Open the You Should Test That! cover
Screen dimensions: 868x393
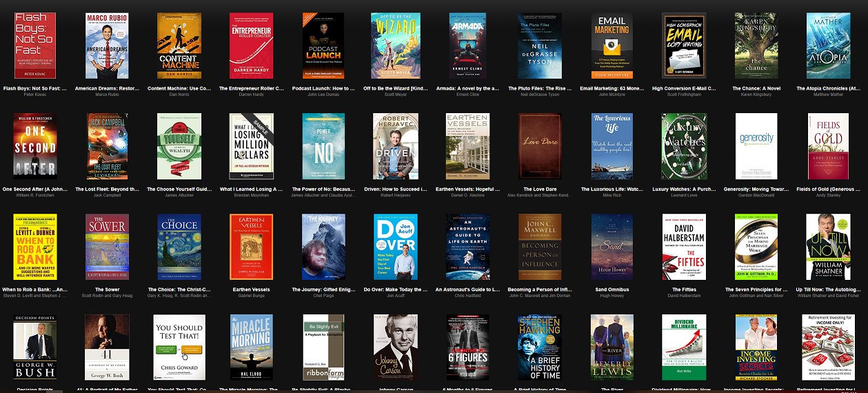179,347
